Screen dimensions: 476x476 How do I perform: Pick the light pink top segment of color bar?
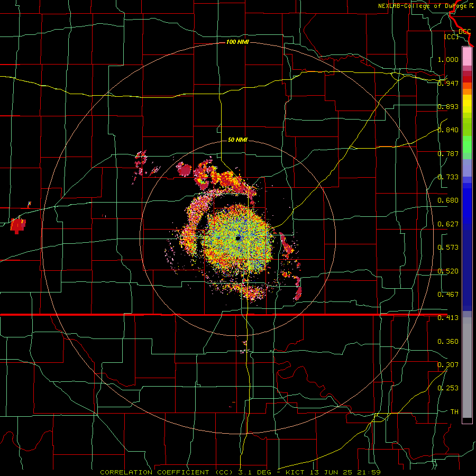(x=467, y=57)
